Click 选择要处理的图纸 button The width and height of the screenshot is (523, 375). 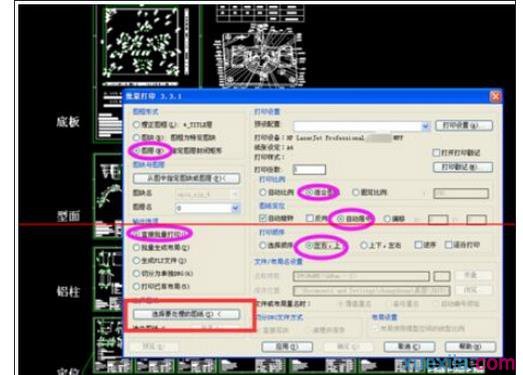tap(186, 314)
